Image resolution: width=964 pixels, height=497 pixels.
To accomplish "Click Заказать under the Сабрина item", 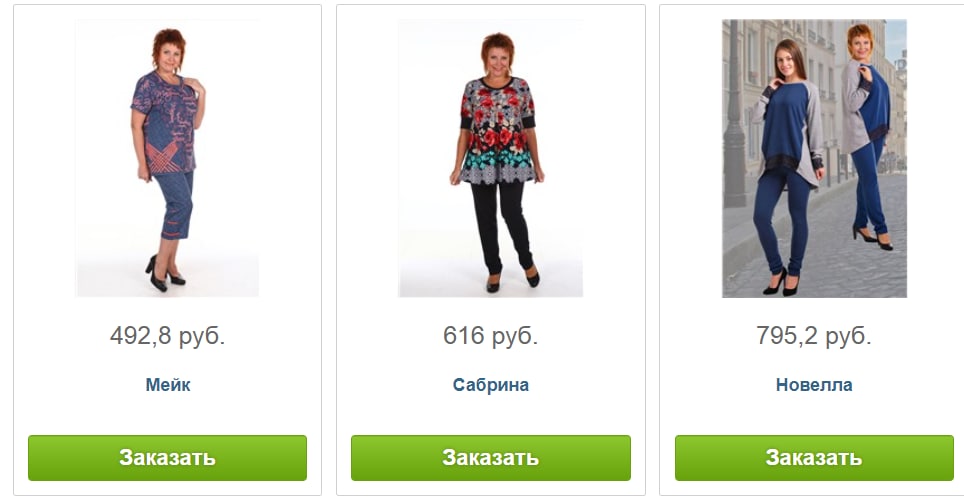I will pos(491,458).
